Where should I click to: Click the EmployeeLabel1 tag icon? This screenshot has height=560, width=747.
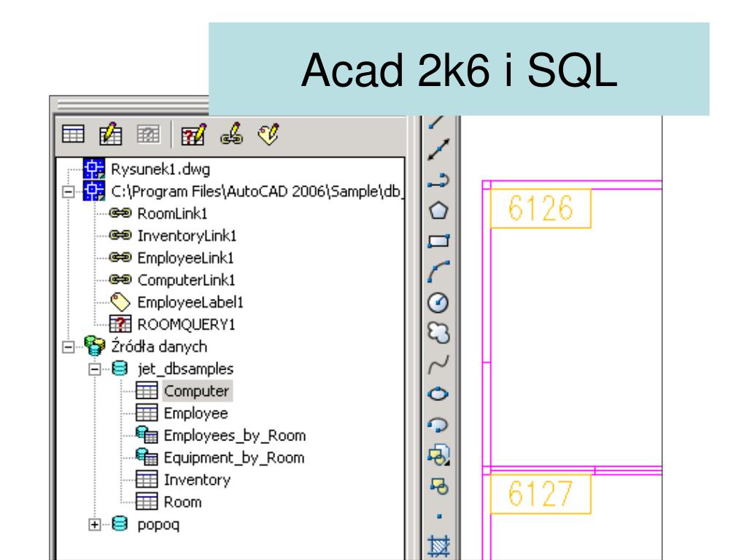coord(120,302)
